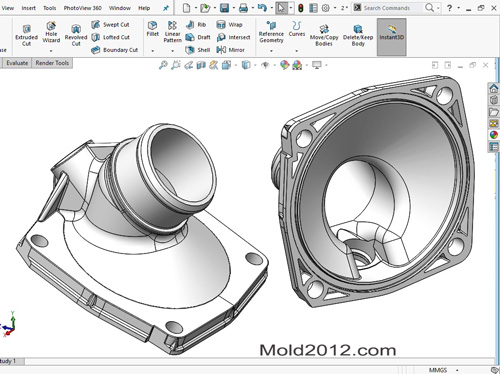Screen dimensions: 500x374
Task: Open Edit Appearance color ball icon
Action: [284, 65]
